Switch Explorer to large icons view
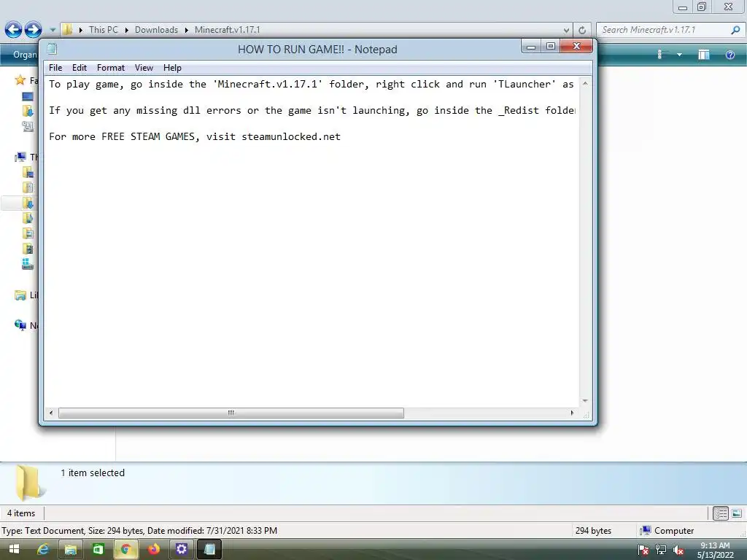This screenshot has width=747, height=560. tap(737, 513)
